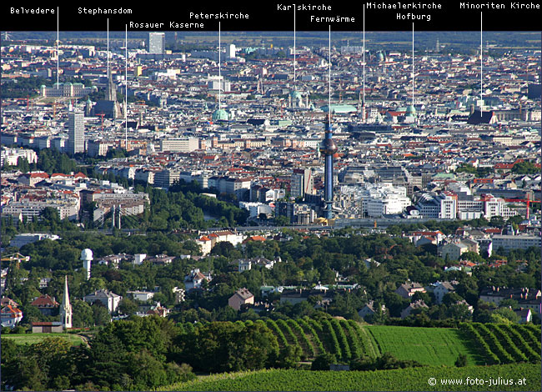Image resolution: width=542 pixels, height=392 pixels.
Task: Click the Minoriten Kirche label
Action: 499,6
